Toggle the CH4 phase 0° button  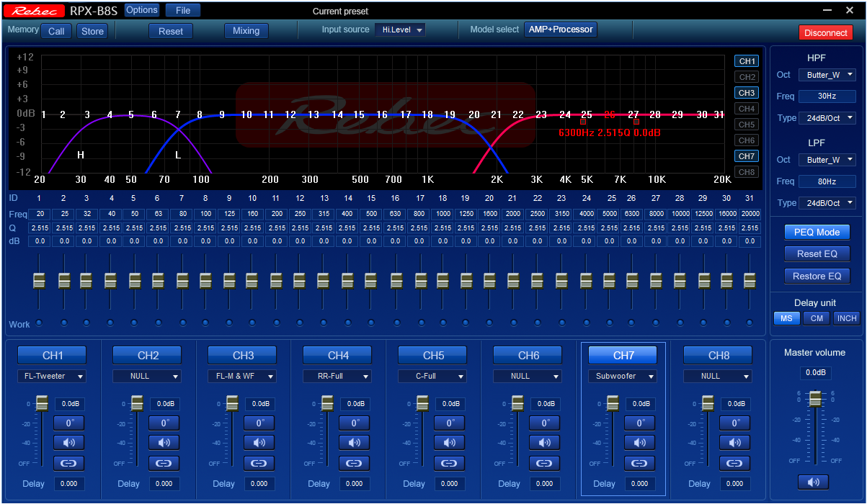[355, 423]
